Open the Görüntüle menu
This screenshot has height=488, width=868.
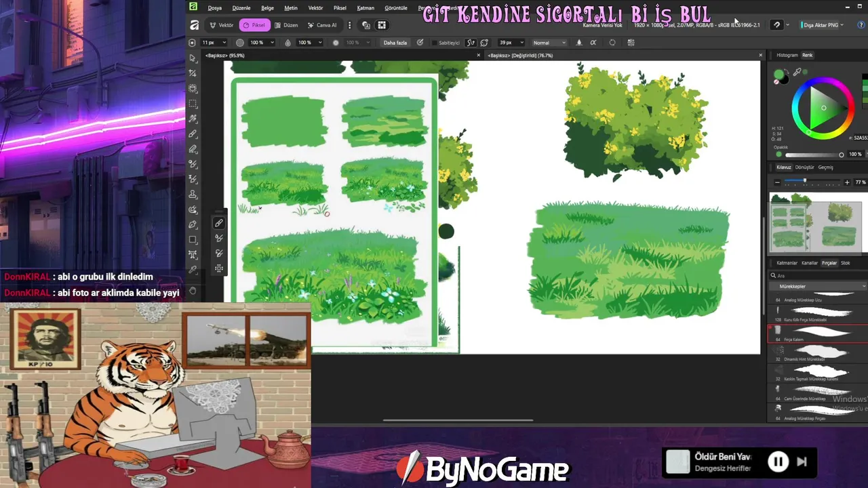coord(396,7)
